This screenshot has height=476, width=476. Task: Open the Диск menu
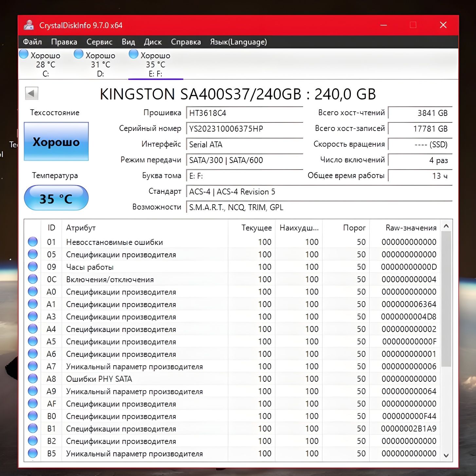pyautogui.click(x=153, y=42)
